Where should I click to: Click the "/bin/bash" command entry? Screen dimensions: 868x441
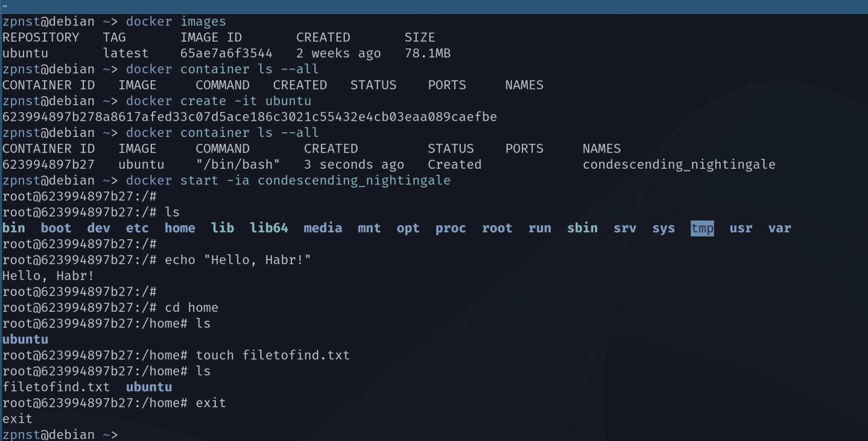click(238, 165)
